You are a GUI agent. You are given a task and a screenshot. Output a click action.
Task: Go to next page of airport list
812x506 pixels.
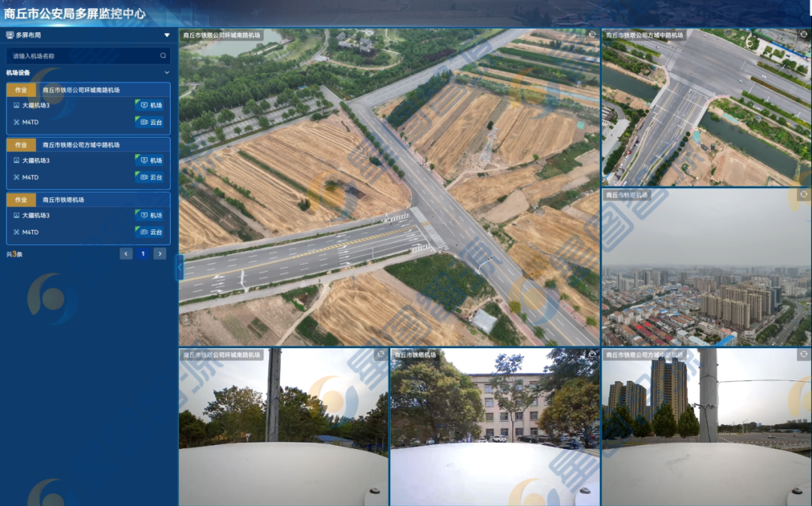[x=160, y=254]
